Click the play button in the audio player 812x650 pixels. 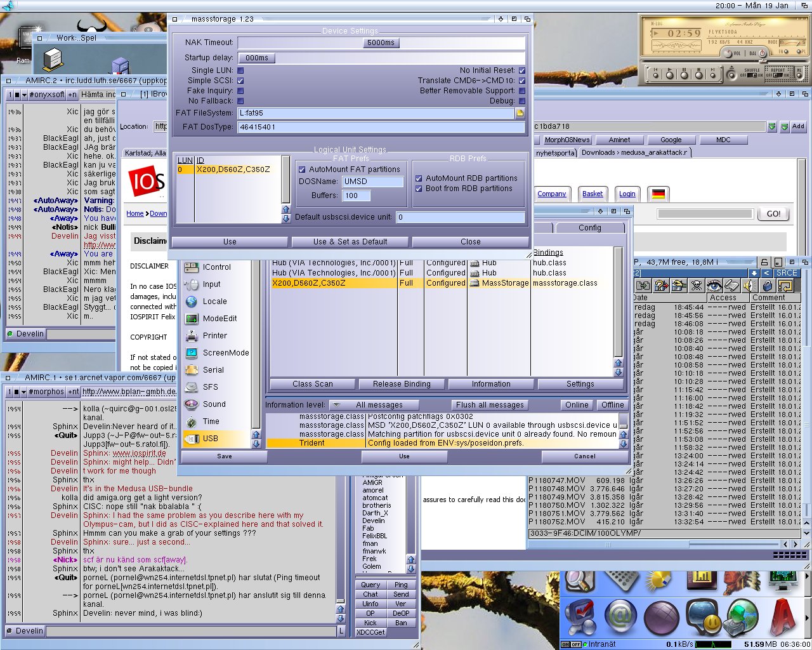tap(669, 76)
